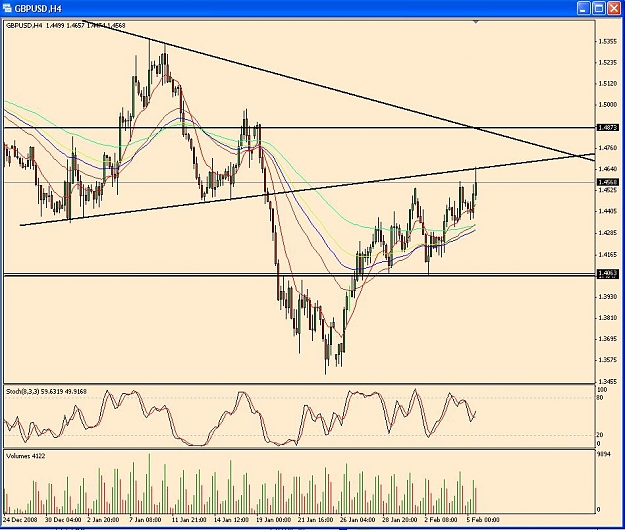The image size is (625, 530).
Task: Click the 1.3930 price scale value
Action: [608, 296]
